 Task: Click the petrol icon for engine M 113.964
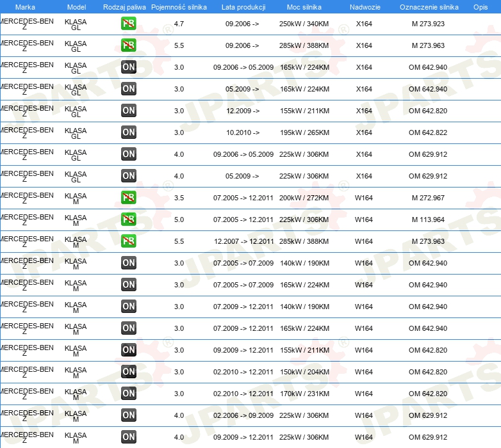(128, 220)
